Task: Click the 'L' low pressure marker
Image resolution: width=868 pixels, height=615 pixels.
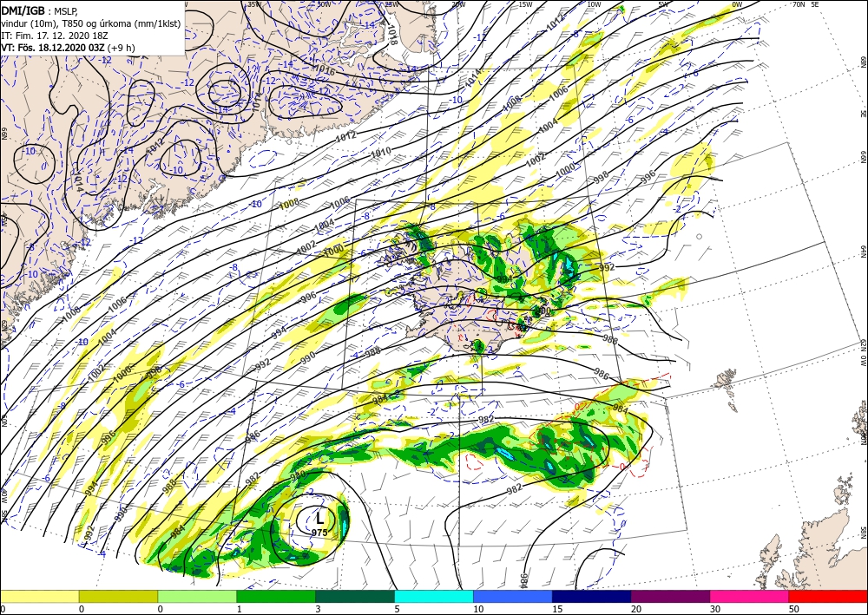Action: pyautogui.click(x=319, y=519)
